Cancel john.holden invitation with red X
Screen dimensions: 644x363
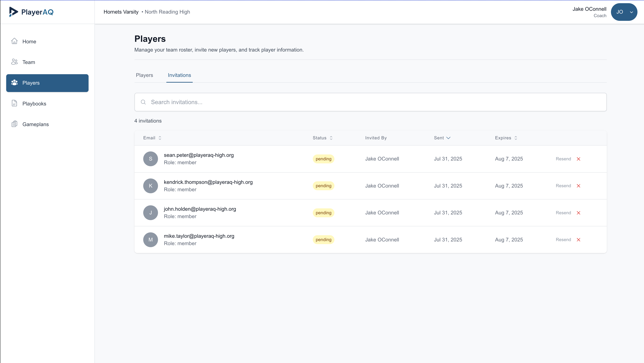[x=578, y=213]
